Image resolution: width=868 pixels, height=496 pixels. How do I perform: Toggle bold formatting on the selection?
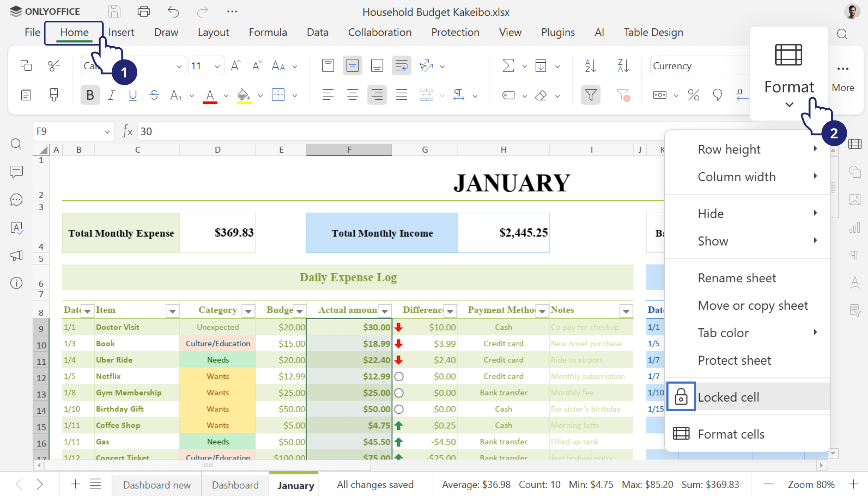90,95
